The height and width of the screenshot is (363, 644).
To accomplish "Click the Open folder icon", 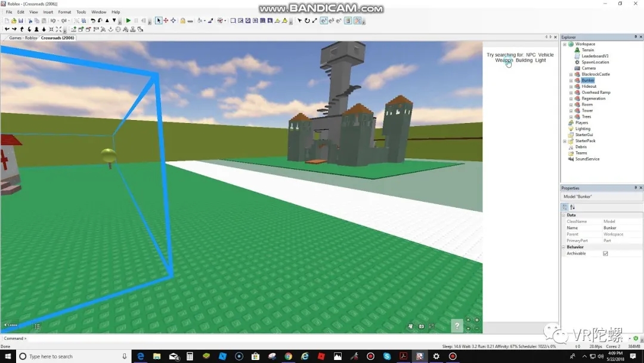I will click(14, 20).
